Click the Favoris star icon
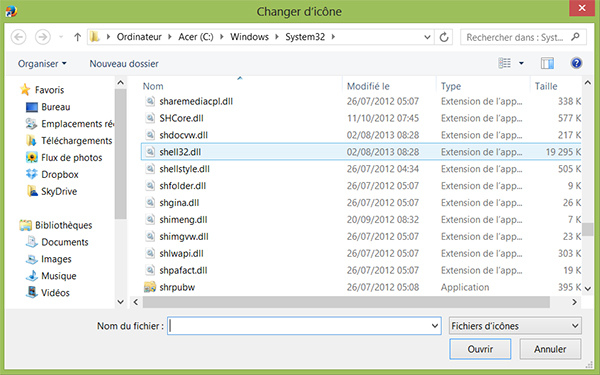The height and width of the screenshot is (375, 600). [x=25, y=90]
